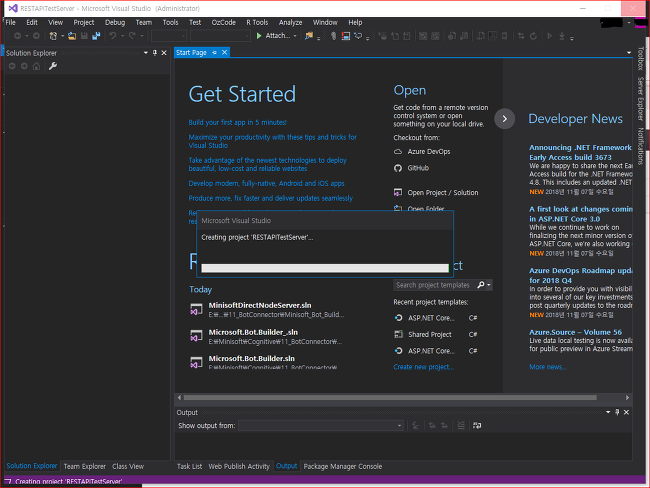The image size is (650, 488).
Task: Click the round Developer News collapse arrow
Action: [504, 119]
